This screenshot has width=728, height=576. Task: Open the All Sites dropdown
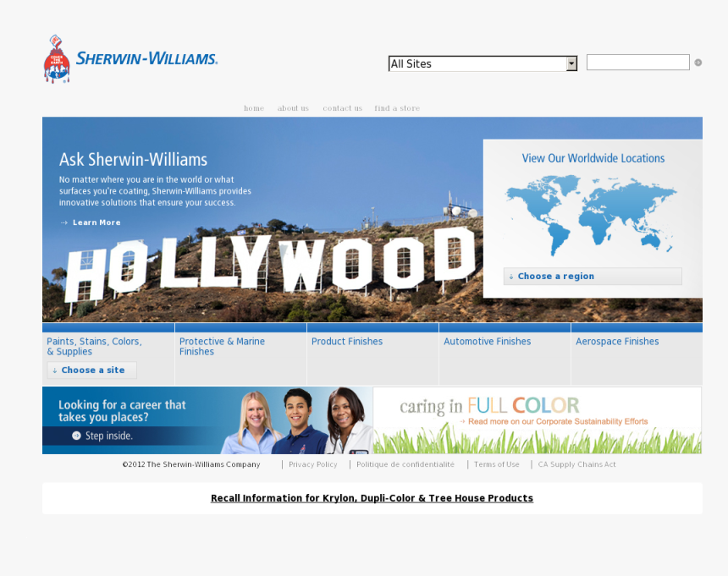coord(483,63)
